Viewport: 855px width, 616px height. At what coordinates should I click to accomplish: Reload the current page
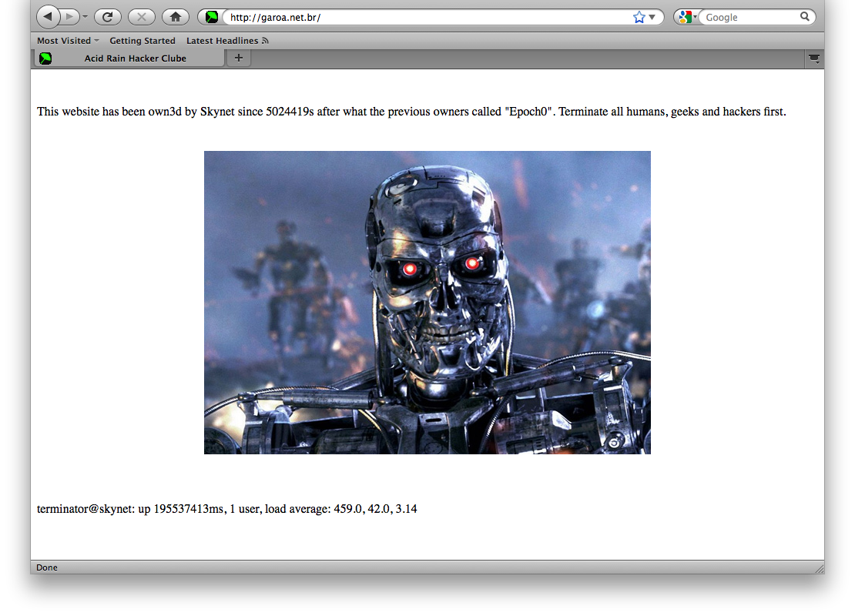[107, 17]
